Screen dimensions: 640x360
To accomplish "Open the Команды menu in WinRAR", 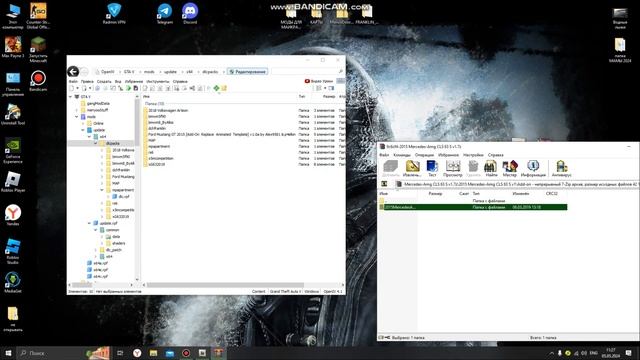I will point(402,155).
